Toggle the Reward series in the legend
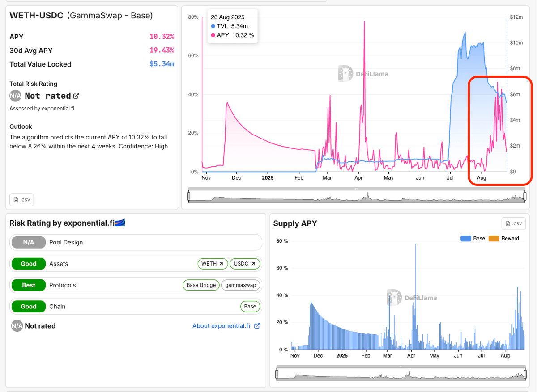This screenshot has width=537, height=392. (x=504, y=239)
